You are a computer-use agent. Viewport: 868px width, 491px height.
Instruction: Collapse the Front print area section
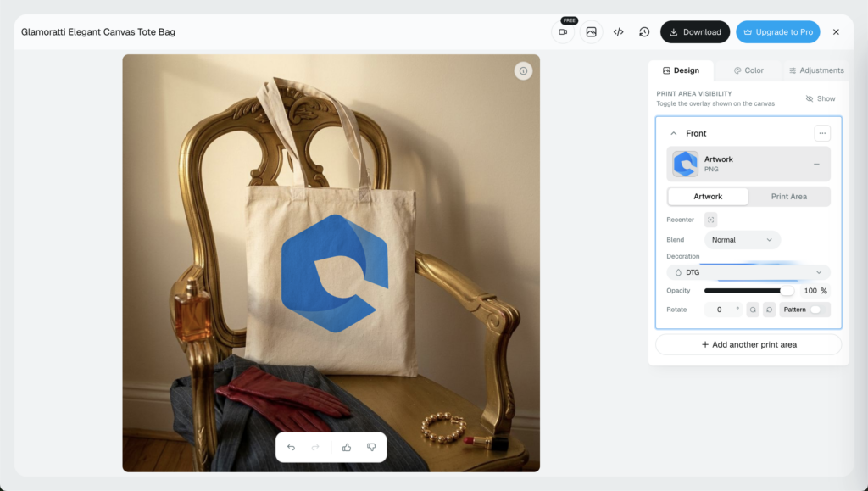coord(674,133)
